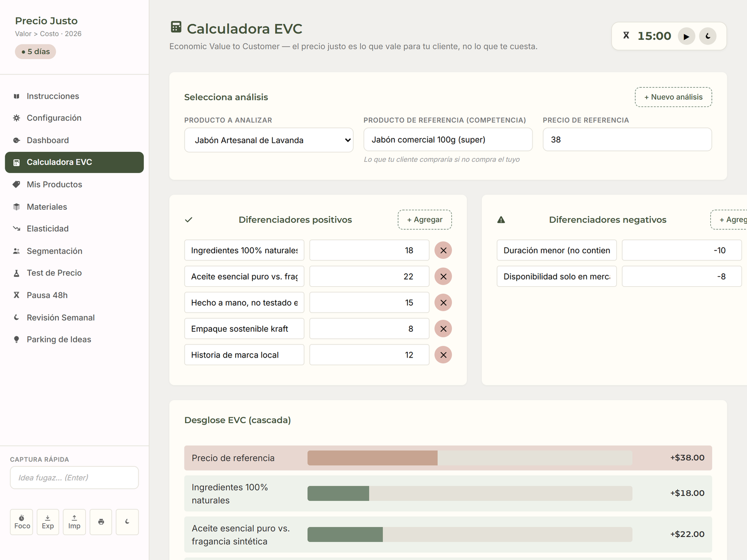Open Pausa 48h page
Screen dimensions: 747x560
(74, 295)
